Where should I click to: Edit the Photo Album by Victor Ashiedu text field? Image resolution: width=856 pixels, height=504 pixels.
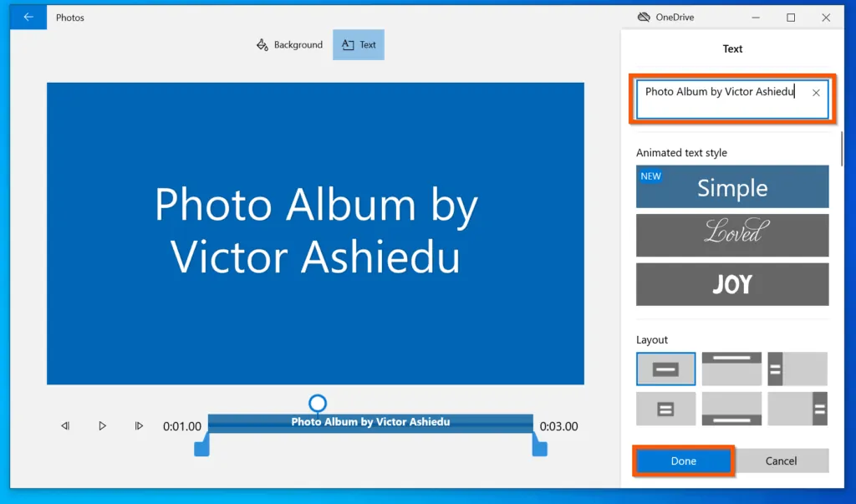(x=719, y=93)
